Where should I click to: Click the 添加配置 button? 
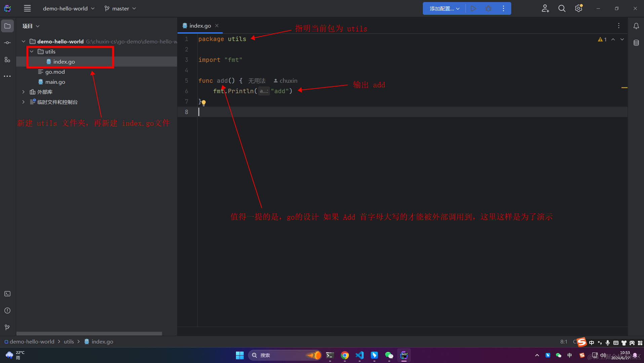pyautogui.click(x=442, y=8)
